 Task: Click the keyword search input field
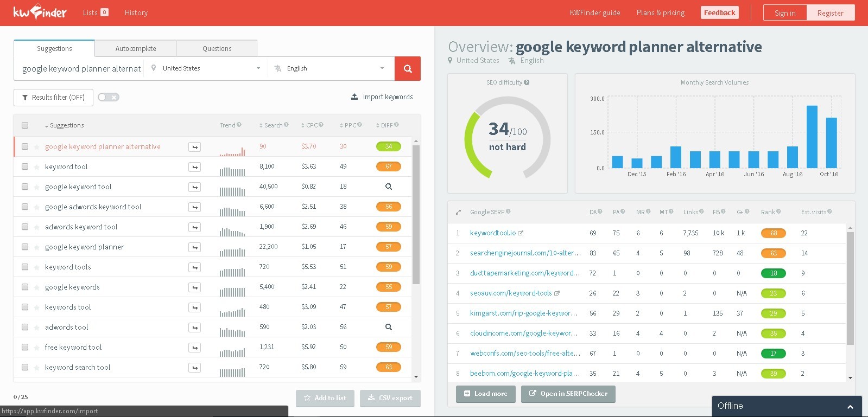(81, 69)
